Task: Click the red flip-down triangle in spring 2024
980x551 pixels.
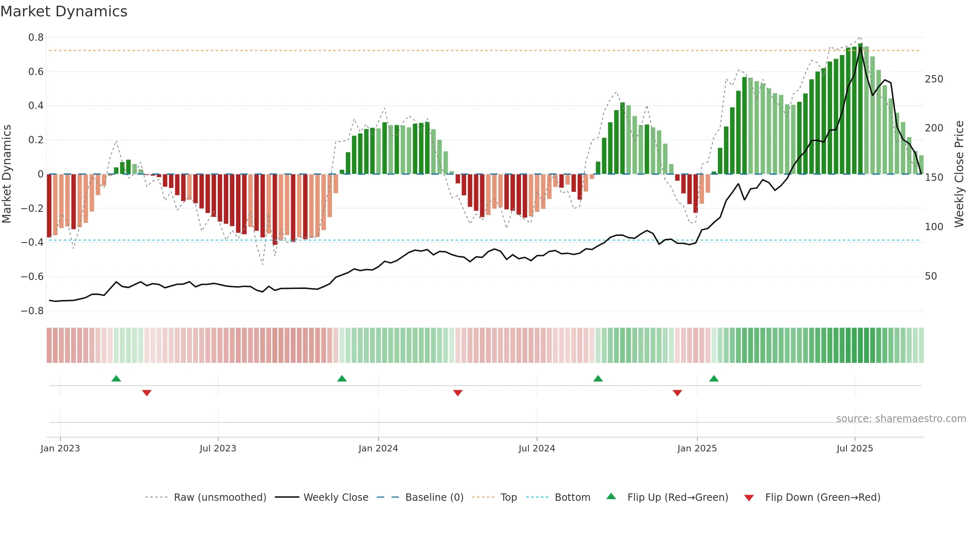Action: 458,393
